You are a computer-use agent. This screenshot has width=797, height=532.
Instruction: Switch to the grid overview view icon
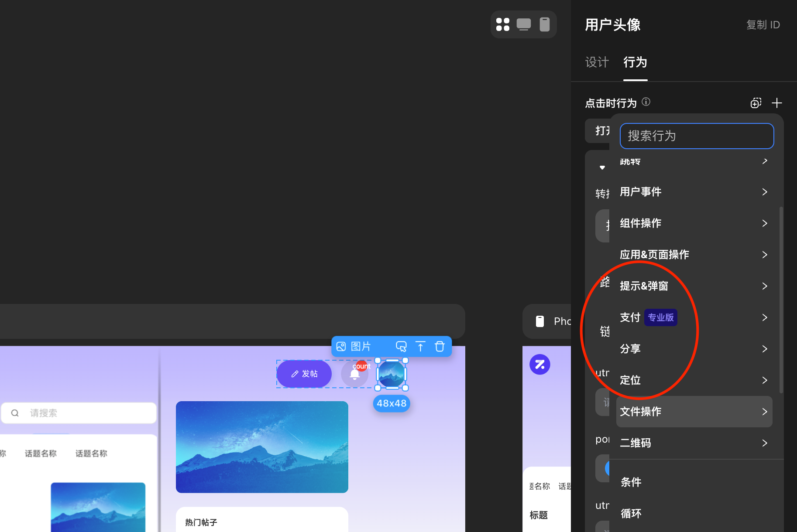click(503, 24)
